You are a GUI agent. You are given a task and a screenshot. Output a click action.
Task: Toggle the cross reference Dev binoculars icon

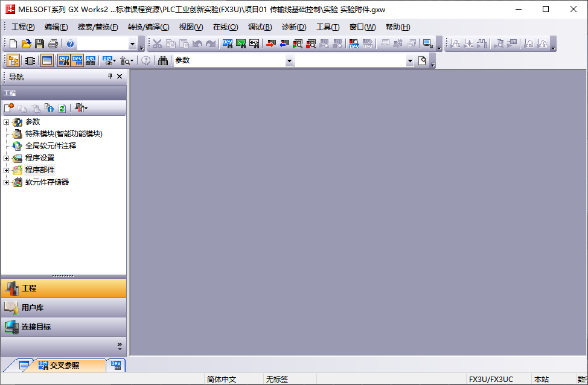tap(64, 60)
